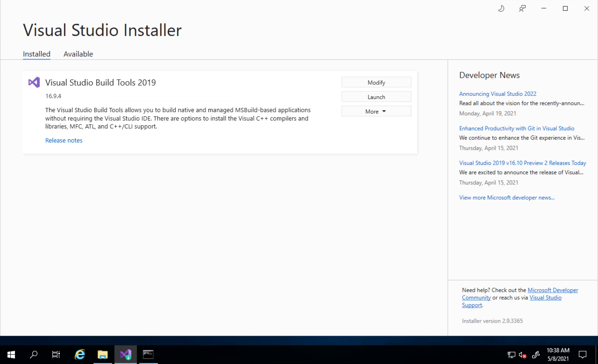The height and width of the screenshot is (364, 598).
Task: Open Enhanced Productivity with Git article
Action: click(x=516, y=128)
